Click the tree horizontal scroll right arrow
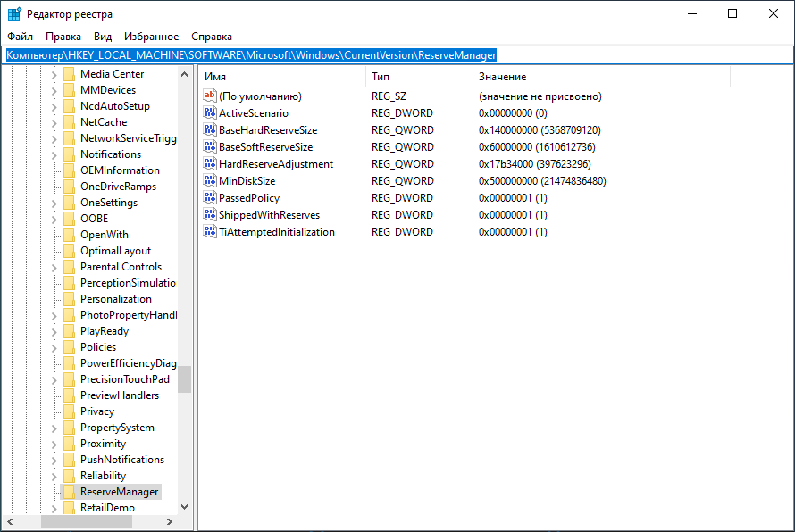Image resolution: width=795 pixels, height=532 pixels. 170,521
